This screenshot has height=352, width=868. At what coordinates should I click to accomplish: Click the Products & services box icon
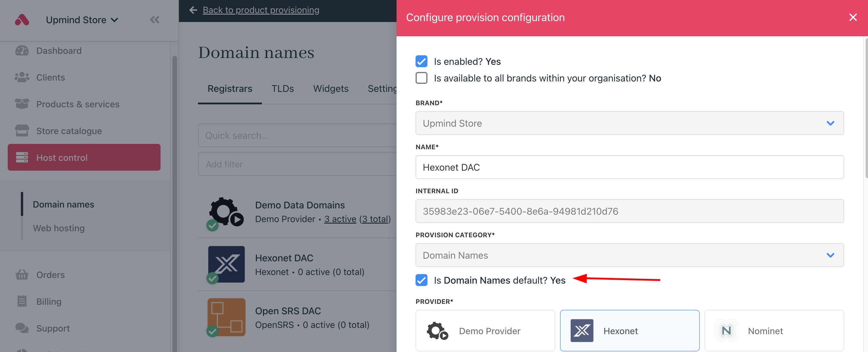tap(22, 104)
